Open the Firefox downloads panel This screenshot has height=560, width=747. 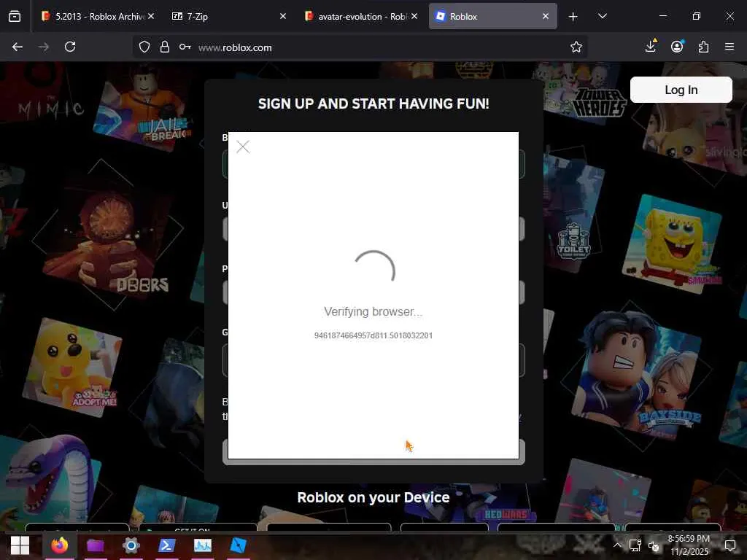tap(650, 46)
